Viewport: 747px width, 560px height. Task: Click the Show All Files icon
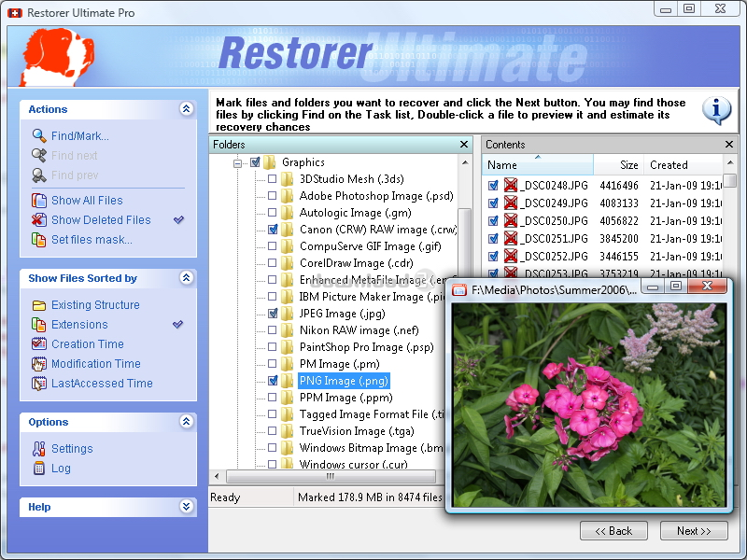click(x=39, y=201)
